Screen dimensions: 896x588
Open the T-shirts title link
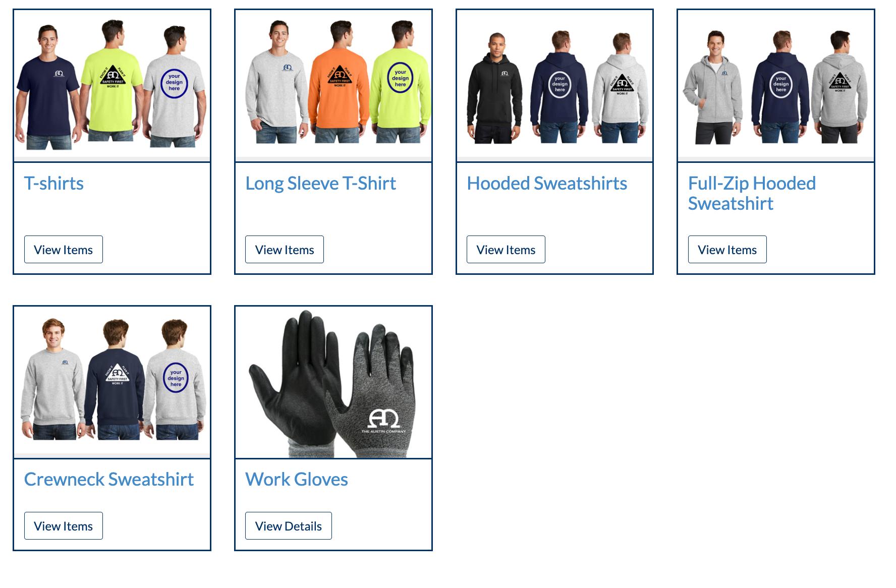(54, 183)
